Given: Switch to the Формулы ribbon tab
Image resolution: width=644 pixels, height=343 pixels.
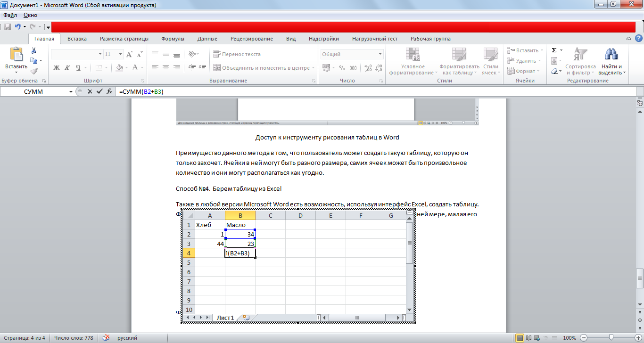Looking at the screenshot, I should pyautogui.click(x=173, y=39).
